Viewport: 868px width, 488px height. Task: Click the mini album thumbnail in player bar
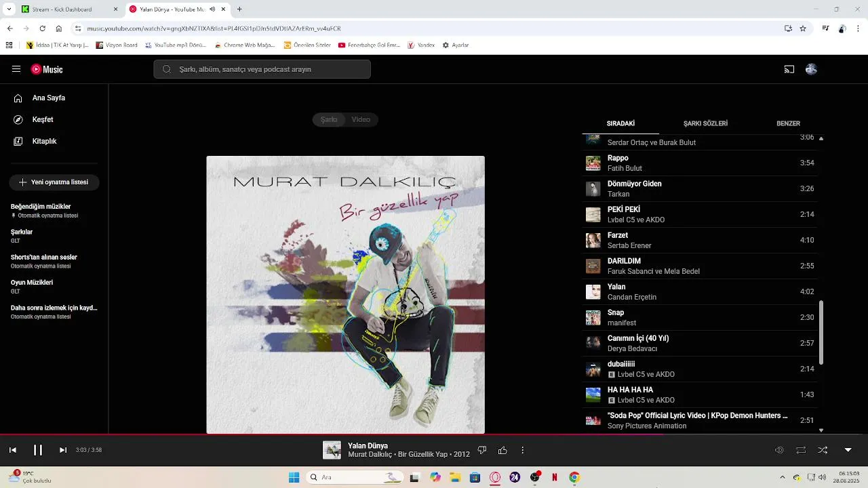click(332, 450)
